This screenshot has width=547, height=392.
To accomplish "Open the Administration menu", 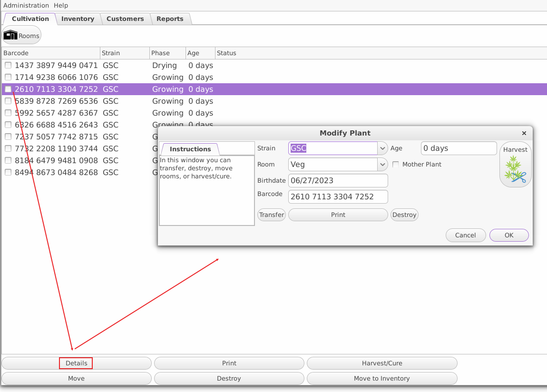I will click(26, 6).
